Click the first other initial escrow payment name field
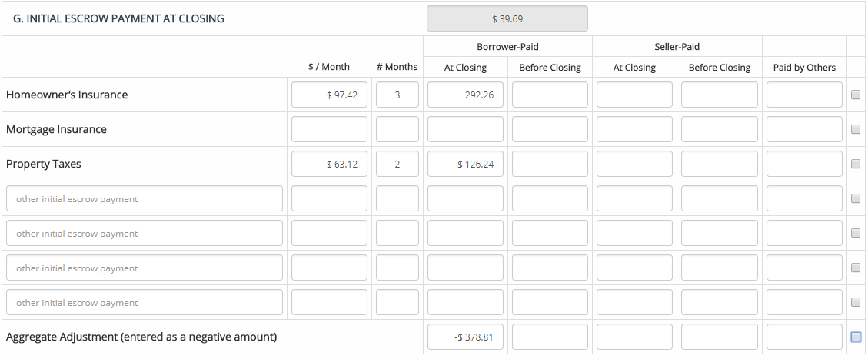 pos(145,199)
